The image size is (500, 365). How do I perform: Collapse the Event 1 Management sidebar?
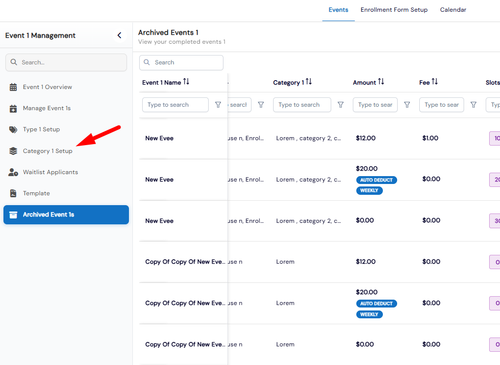[x=119, y=35]
